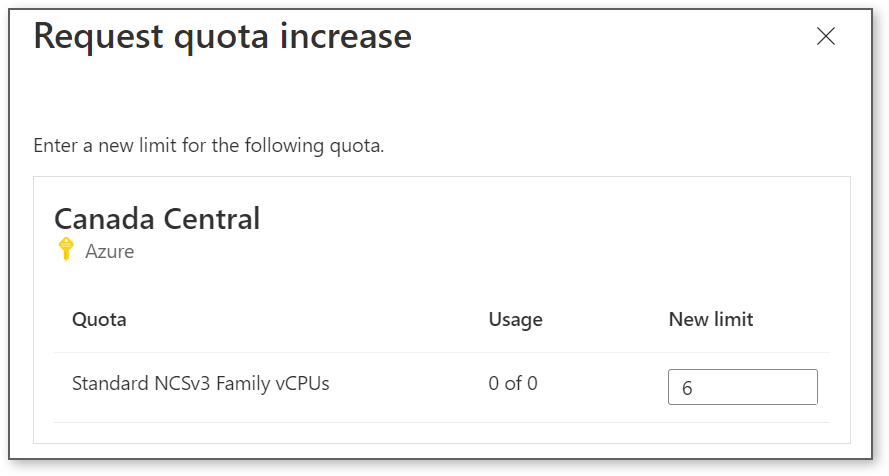Click the Quota column header

tap(99, 320)
